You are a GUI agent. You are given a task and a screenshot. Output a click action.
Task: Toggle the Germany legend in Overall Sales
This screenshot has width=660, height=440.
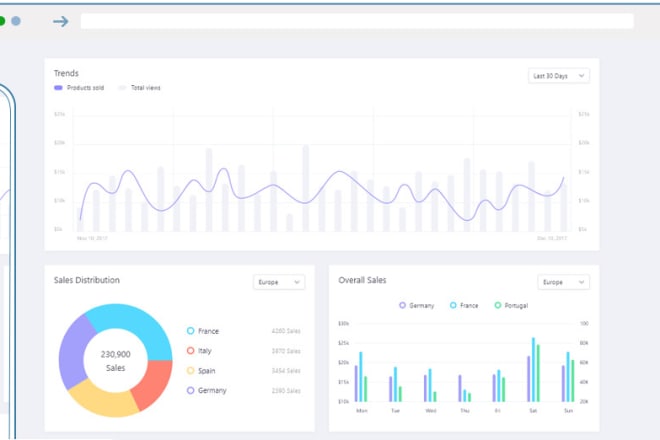416,305
